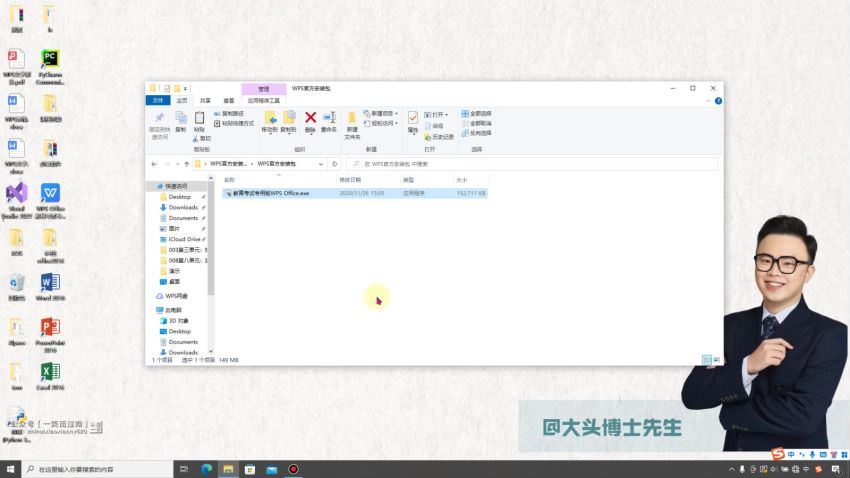This screenshot has width=850, height=478.
Task: Open the recent locations dropdown arrow
Action: (x=177, y=164)
